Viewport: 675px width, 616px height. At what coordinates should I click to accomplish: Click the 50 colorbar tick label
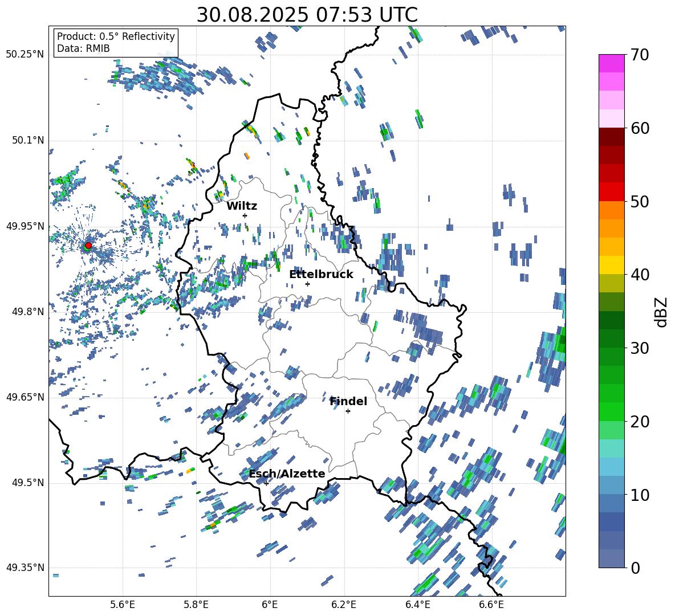coord(640,201)
